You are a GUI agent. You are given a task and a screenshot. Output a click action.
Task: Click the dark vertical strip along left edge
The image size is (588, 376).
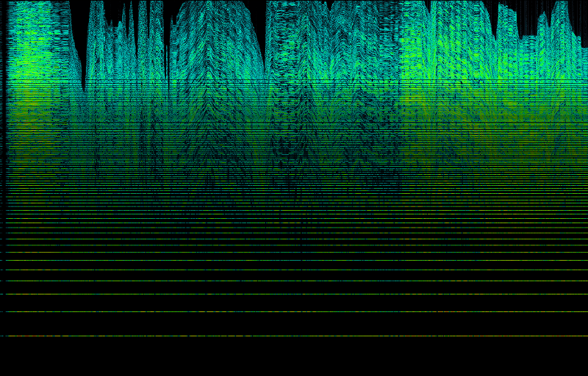tap(3, 147)
